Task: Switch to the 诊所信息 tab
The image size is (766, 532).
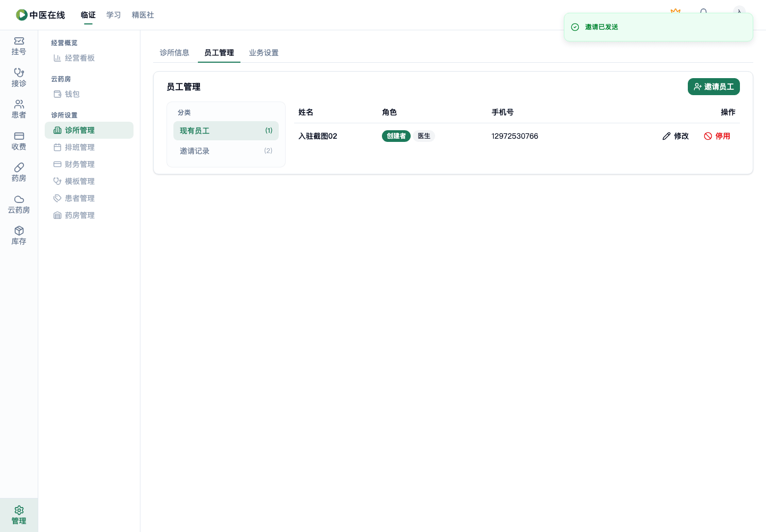Action: (x=174, y=53)
